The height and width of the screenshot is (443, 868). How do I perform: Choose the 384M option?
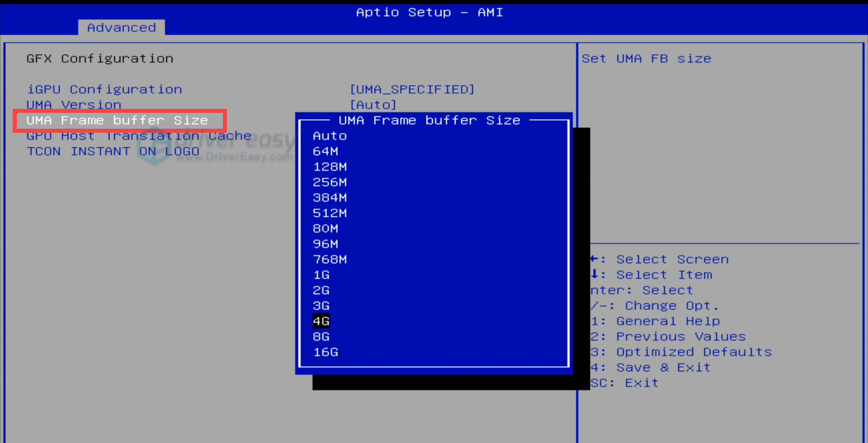coord(330,197)
